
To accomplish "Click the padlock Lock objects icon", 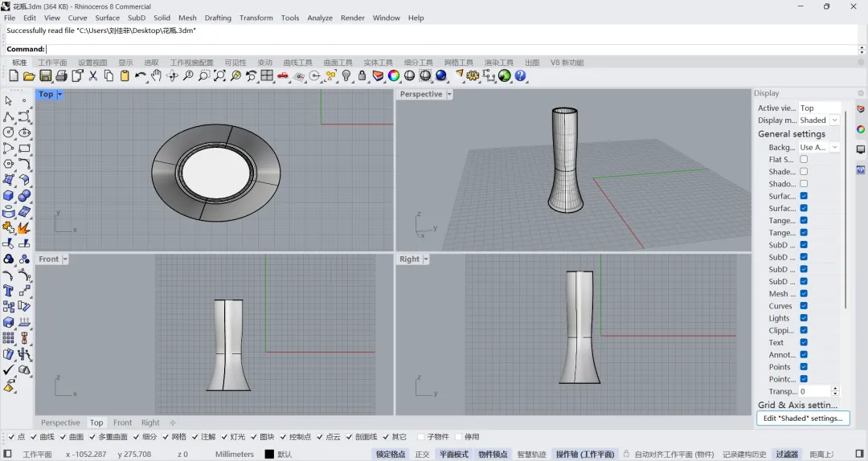I will (x=362, y=75).
